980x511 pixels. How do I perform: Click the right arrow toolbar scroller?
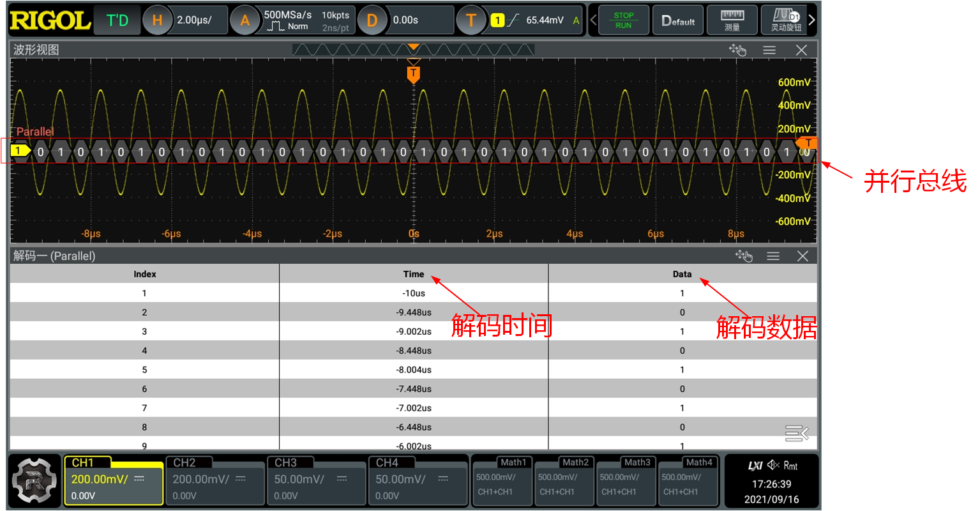coord(812,20)
